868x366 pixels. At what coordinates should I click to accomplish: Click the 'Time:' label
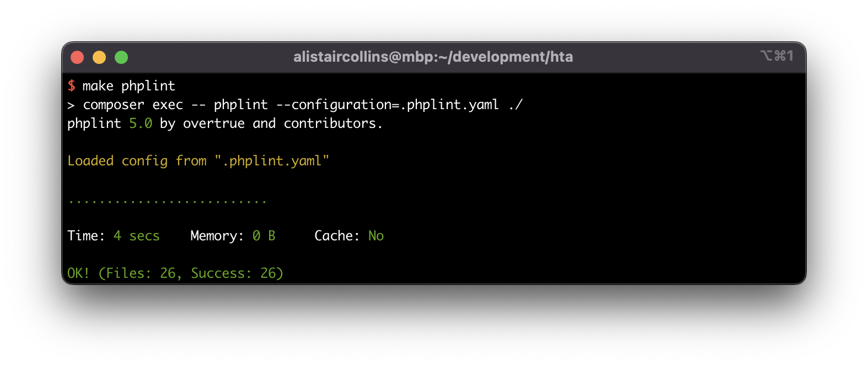tap(86, 236)
